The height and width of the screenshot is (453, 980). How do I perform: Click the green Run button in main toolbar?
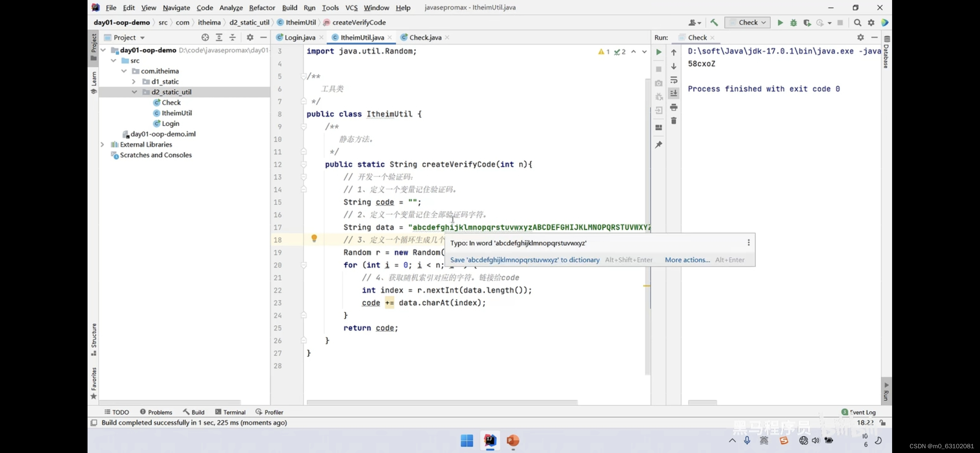[x=780, y=22]
